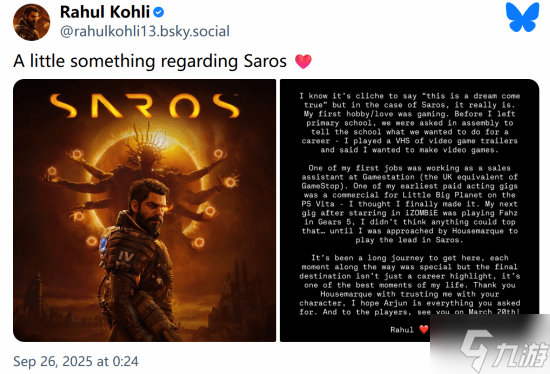This screenshot has height=374, width=550.
Task: Open Rahul Kohli's profile avatar
Action: click(31, 22)
